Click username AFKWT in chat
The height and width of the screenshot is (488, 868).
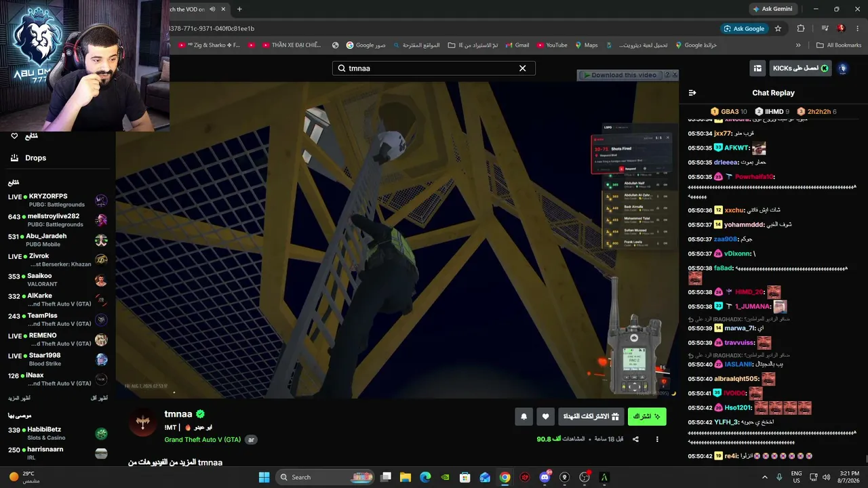tap(736, 148)
